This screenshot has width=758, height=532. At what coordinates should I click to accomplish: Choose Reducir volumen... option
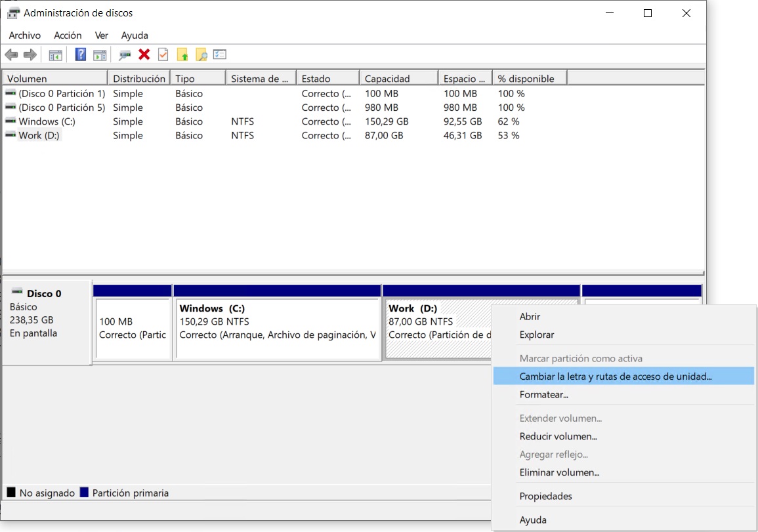pyautogui.click(x=623, y=436)
